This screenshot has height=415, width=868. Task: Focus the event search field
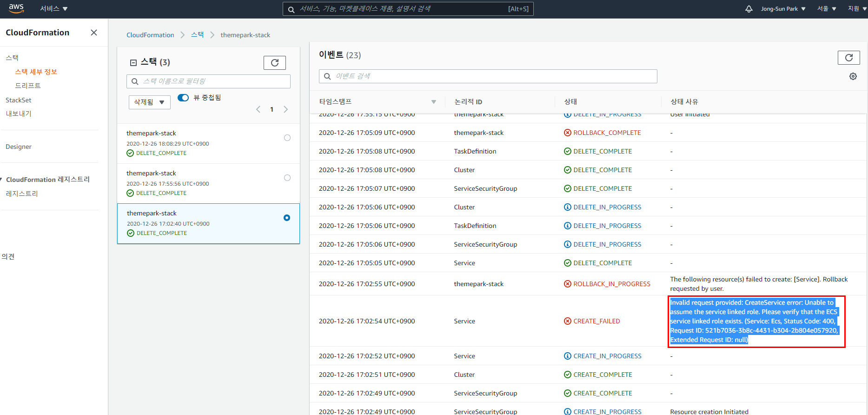(488, 76)
